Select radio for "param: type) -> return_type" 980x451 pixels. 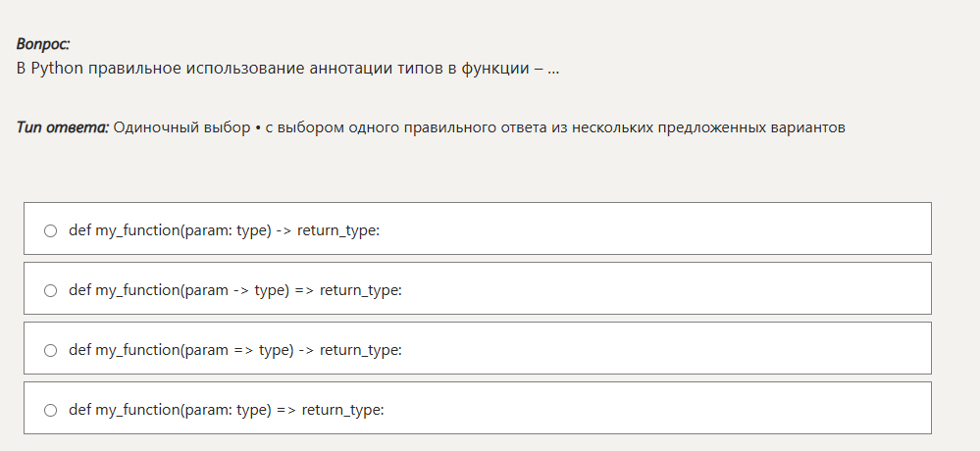50,230
